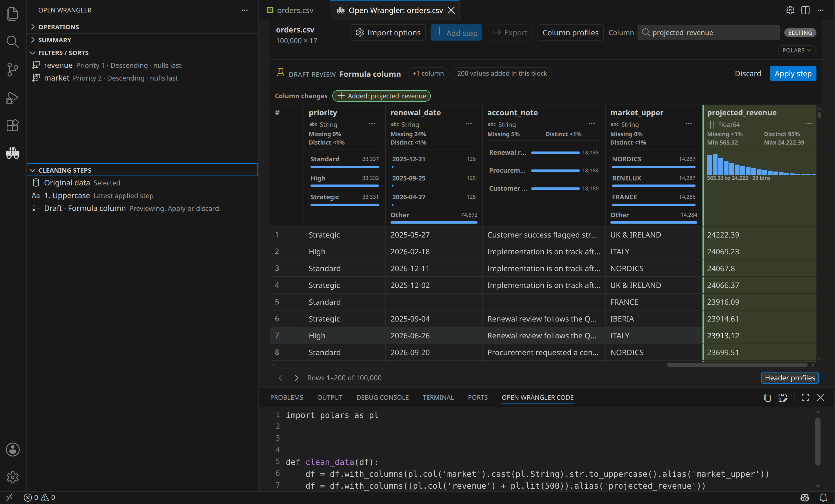
Task: Open the Run and Debug view
Action: coord(12,98)
